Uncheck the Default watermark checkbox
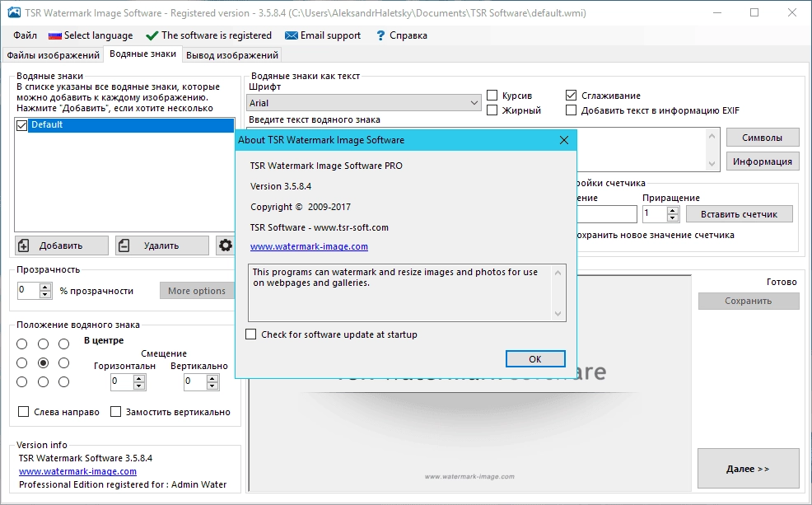The width and height of the screenshot is (812, 505). [21, 125]
